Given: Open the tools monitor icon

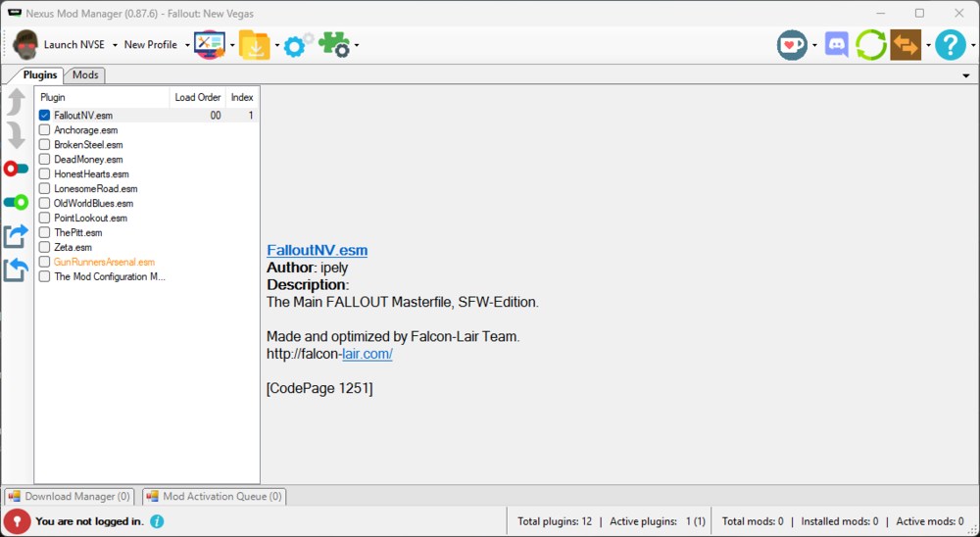Looking at the screenshot, I should [x=210, y=45].
